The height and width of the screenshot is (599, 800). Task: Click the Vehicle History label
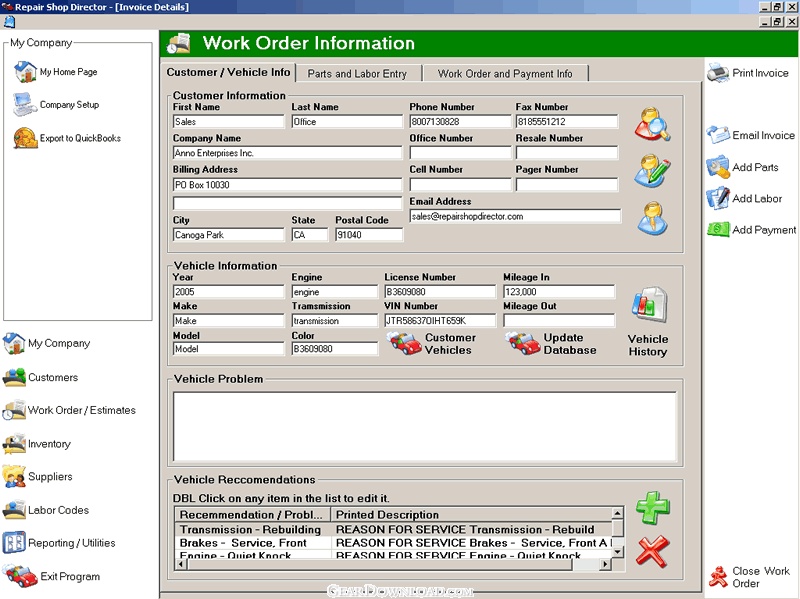[648, 345]
